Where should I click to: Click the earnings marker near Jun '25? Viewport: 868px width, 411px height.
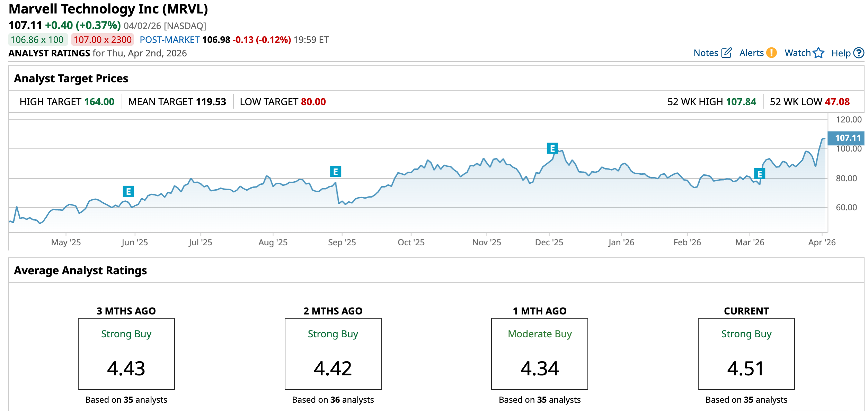(x=128, y=191)
